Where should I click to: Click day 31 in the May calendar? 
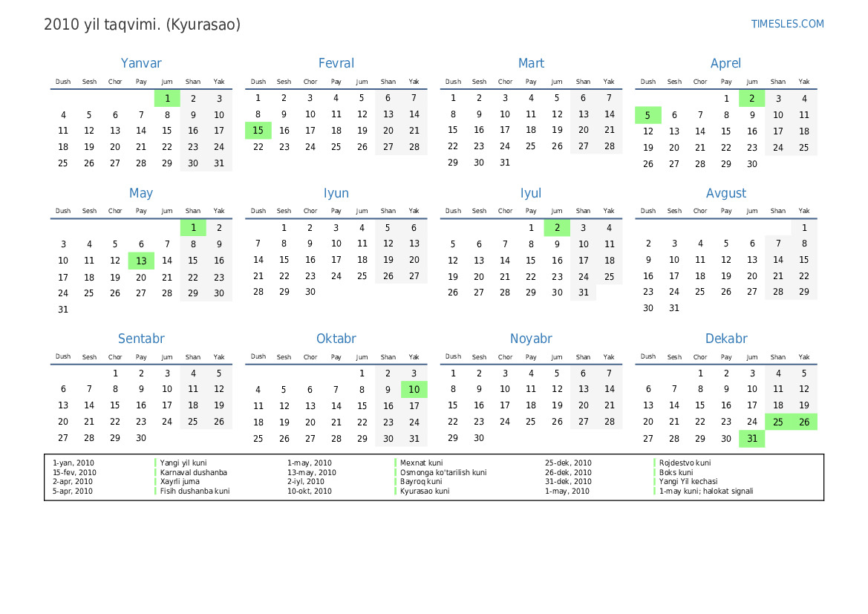click(63, 310)
